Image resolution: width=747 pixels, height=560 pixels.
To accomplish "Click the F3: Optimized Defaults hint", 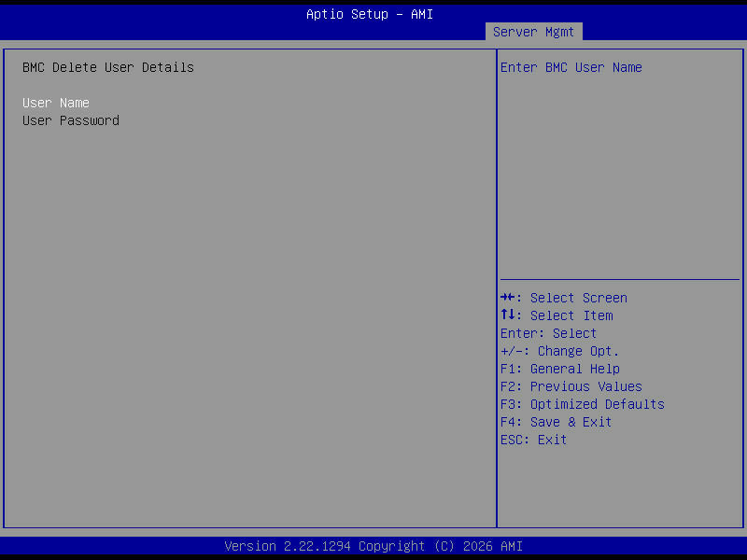I will (x=582, y=404).
